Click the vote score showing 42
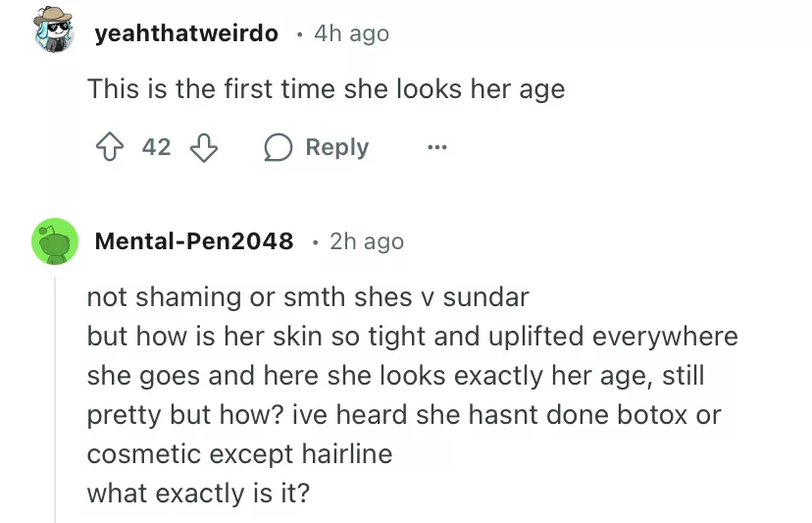 pos(156,147)
